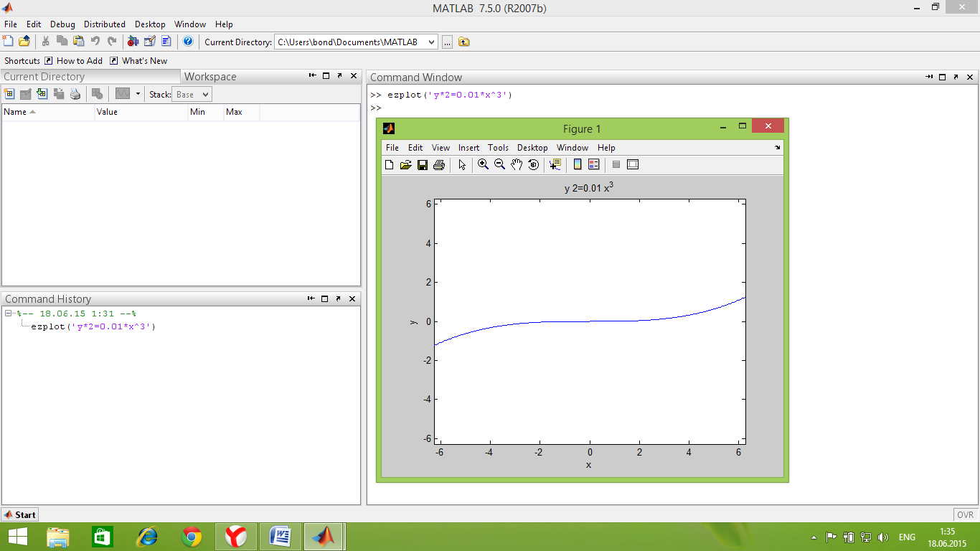
Task: Click the Redo arrow icon
Action: tap(112, 42)
